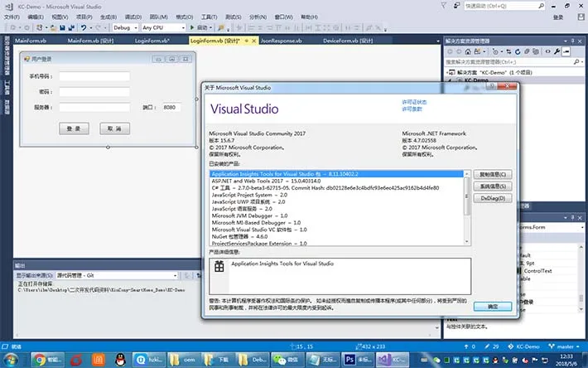The width and height of the screenshot is (588, 368).
Task: Click the Chrome icon in Windows taskbar
Action: pyautogui.click(x=40, y=360)
